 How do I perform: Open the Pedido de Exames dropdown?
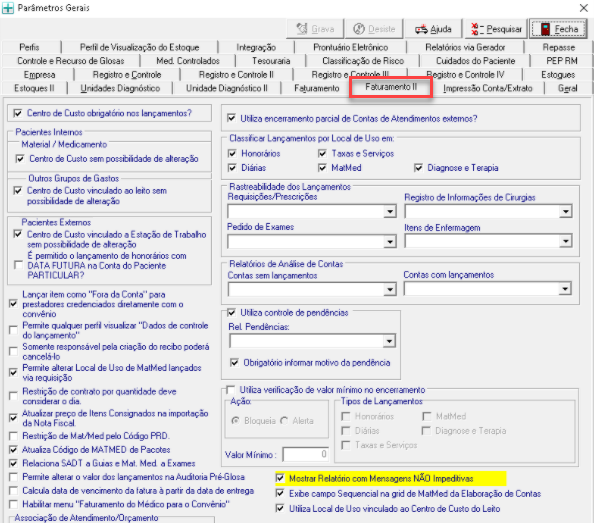point(389,241)
